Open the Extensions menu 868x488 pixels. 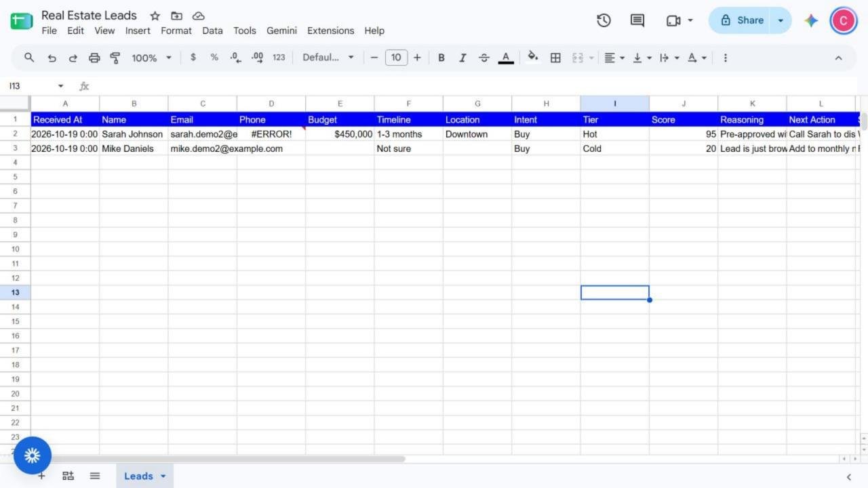330,30
